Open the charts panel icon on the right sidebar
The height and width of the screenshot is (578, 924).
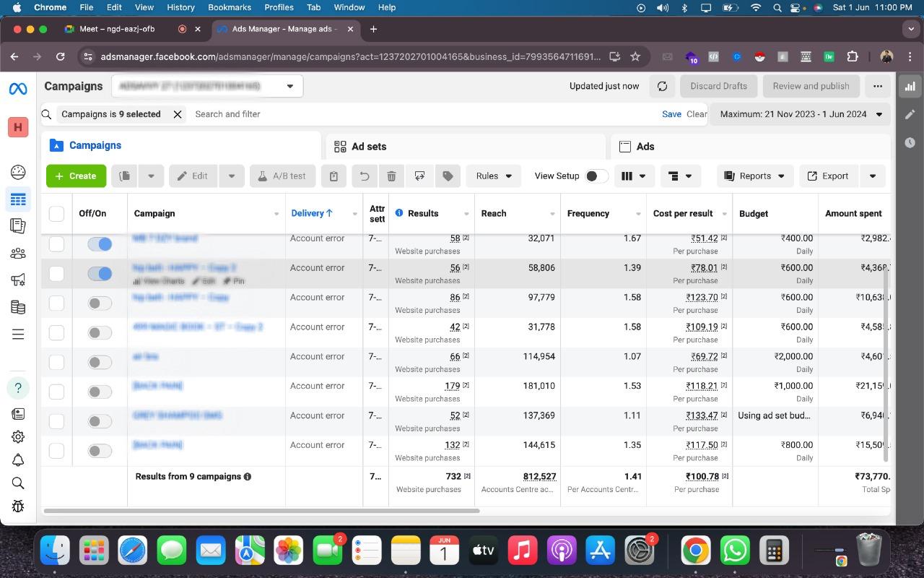point(910,86)
